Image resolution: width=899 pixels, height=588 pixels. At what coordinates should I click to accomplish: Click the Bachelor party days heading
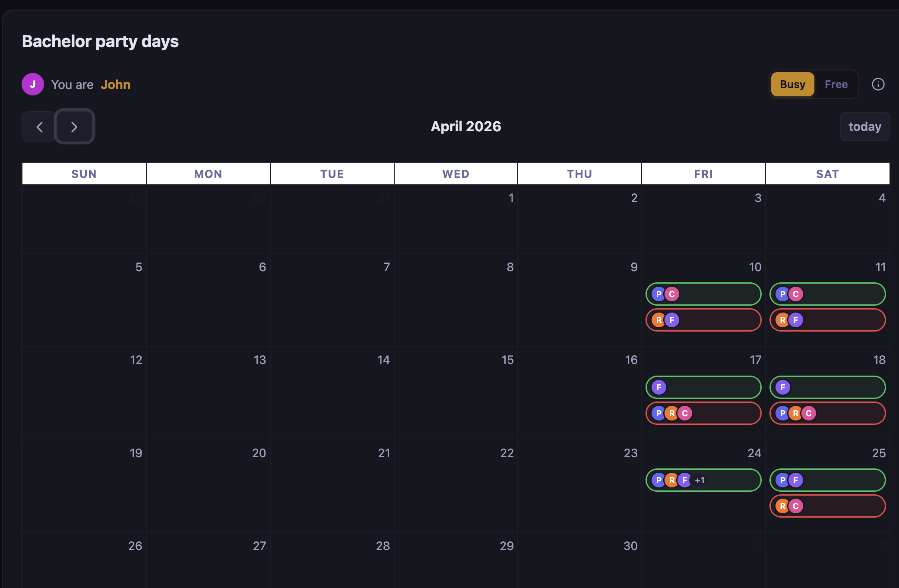tap(100, 41)
